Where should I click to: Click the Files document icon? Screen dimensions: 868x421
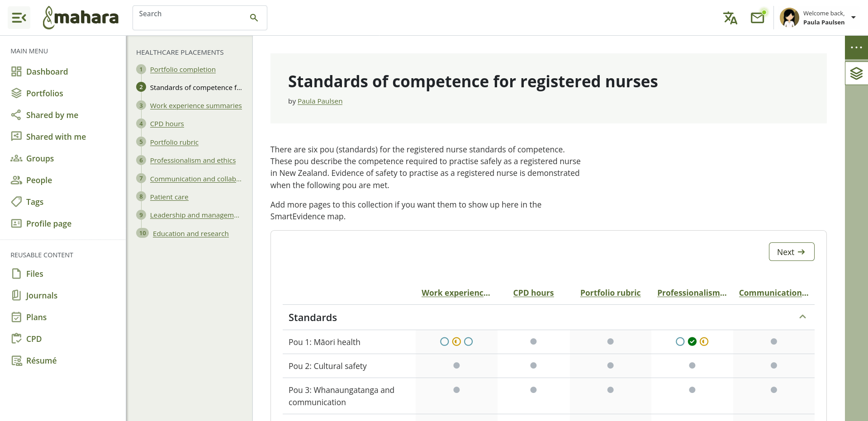16,274
